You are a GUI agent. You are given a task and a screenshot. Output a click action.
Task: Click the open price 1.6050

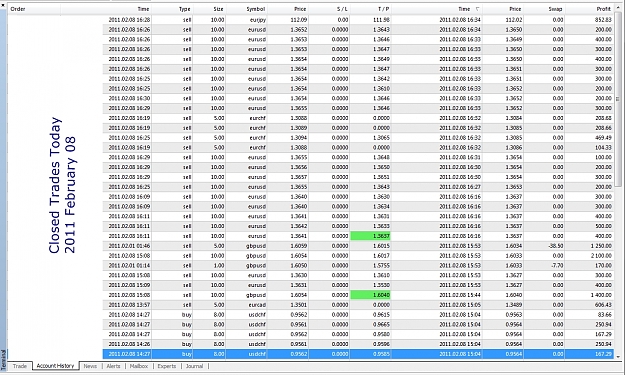click(x=298, y=265)
